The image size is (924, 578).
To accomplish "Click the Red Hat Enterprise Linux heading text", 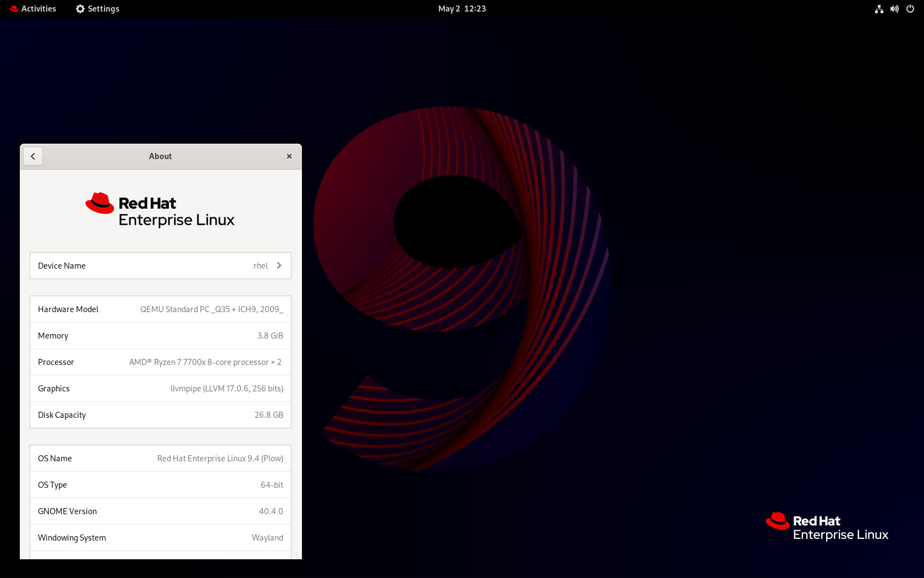I will (177, 211).
